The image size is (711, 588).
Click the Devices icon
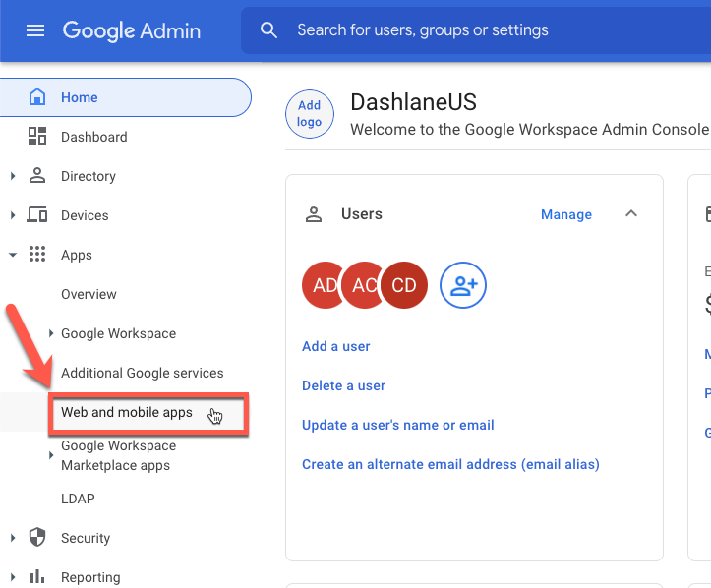[x=37, y=215]
